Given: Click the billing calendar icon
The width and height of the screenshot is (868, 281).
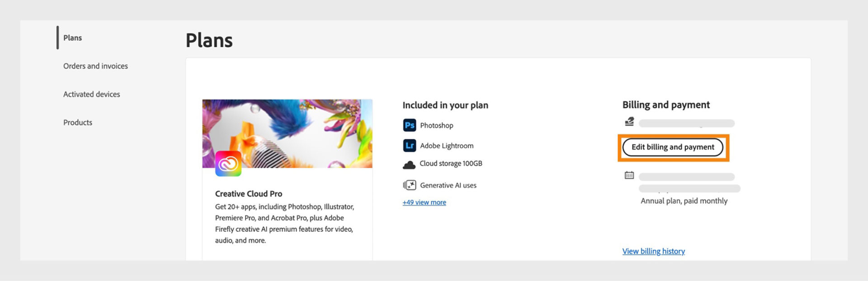Looking at the screenshot, I should coord(629,175).
